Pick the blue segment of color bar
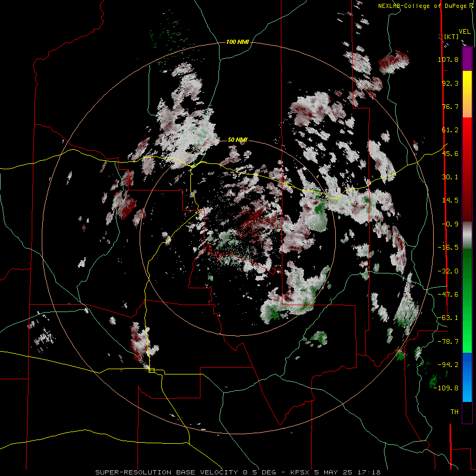 pyautogui.click(x=467, y=377)
